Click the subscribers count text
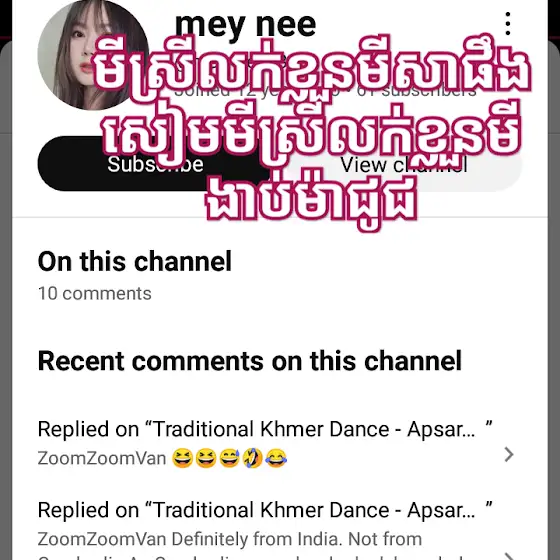Screen dimensions: 560x560 [x=416, y=91]
